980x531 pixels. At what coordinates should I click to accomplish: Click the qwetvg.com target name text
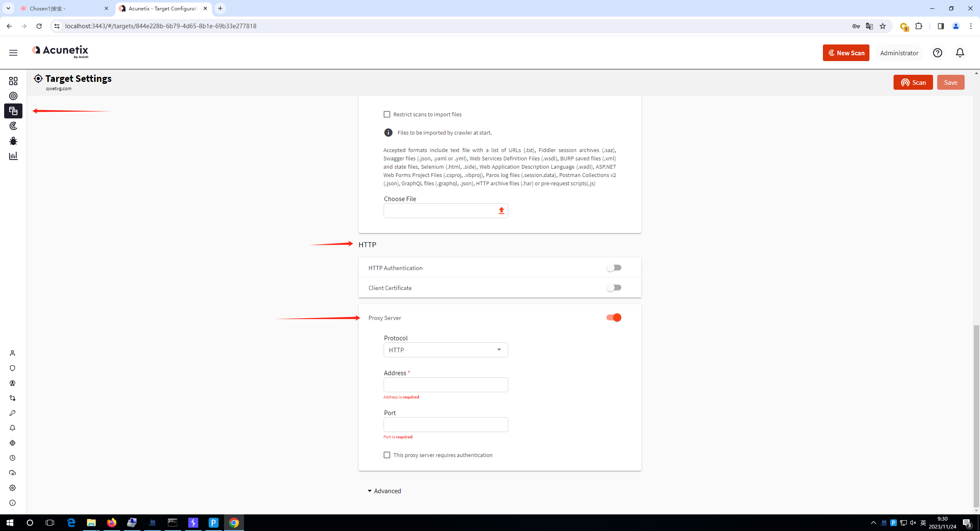(59, 88)
